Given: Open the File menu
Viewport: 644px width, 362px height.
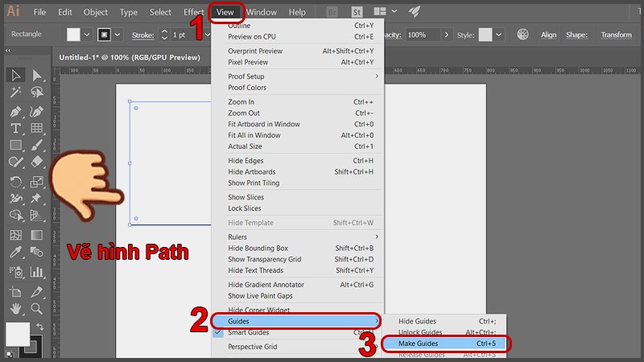Looking at the screenshot, I should pyautogui.click(x=39, y=12).
